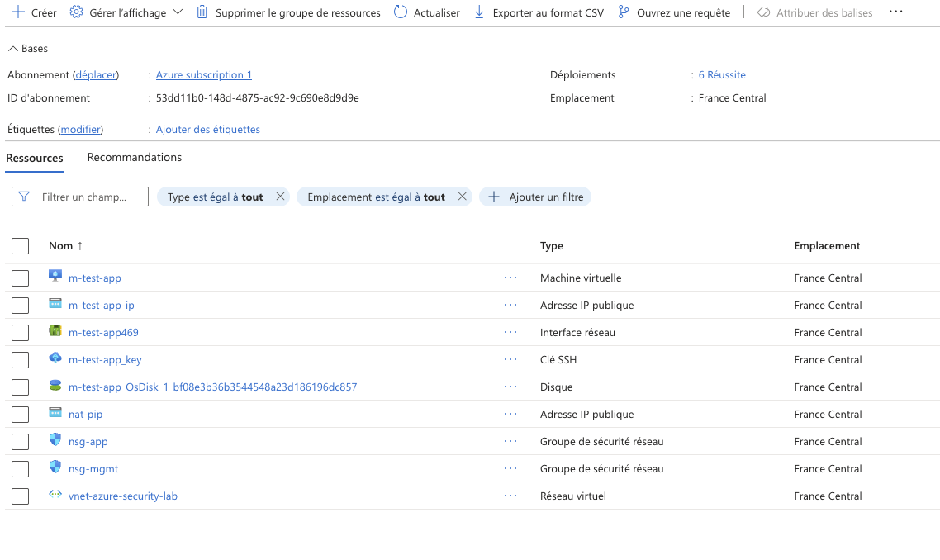Click the virtual machine icon of m-test-app
Image resolution: width=940 pixels, height=560 pixels.
[x=55, y=276]
